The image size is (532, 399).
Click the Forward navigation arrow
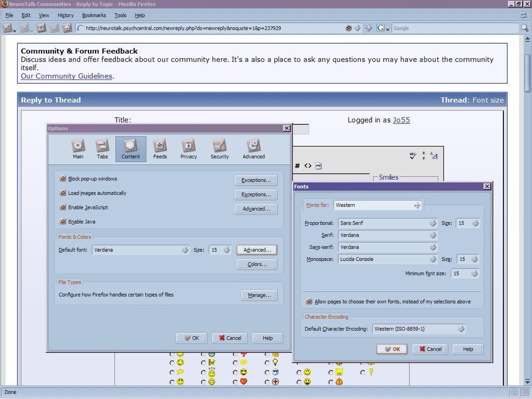(x=24, y=28)
